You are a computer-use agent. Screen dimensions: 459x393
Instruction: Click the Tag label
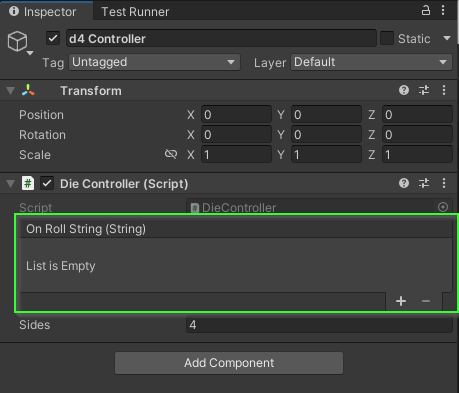53,63
